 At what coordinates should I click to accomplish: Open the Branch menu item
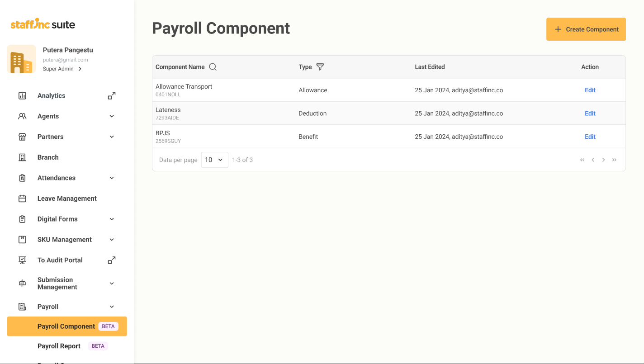click(x=48, y=157)
